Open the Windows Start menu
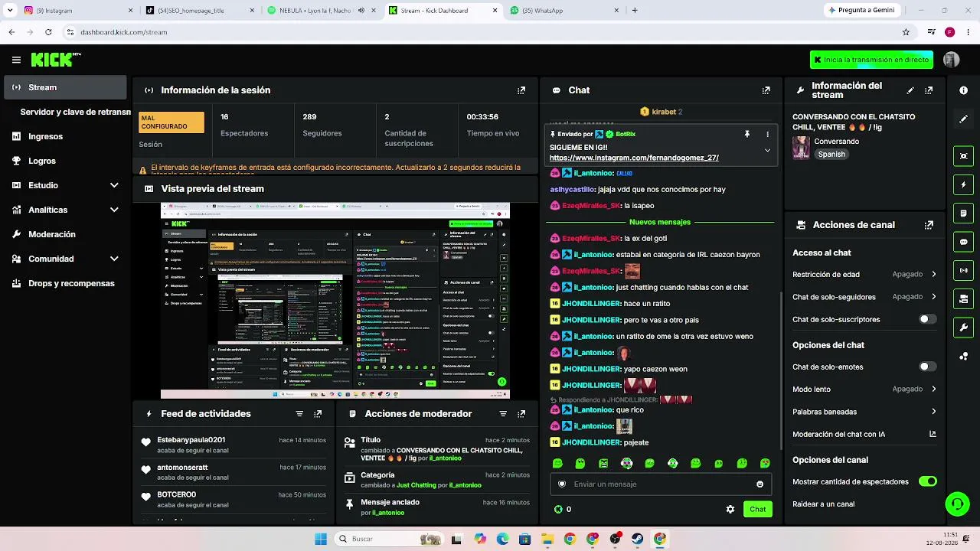This screenshot has width=980, height=551. click(x=320, y=539)
